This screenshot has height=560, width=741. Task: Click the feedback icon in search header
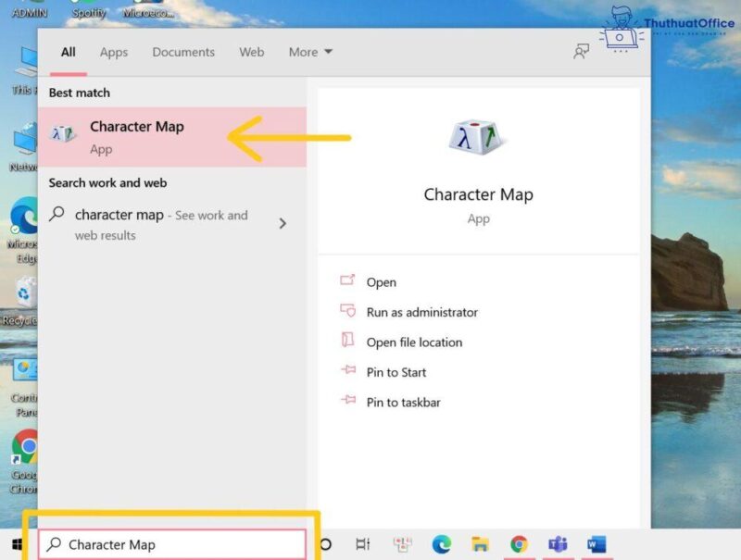581,52
